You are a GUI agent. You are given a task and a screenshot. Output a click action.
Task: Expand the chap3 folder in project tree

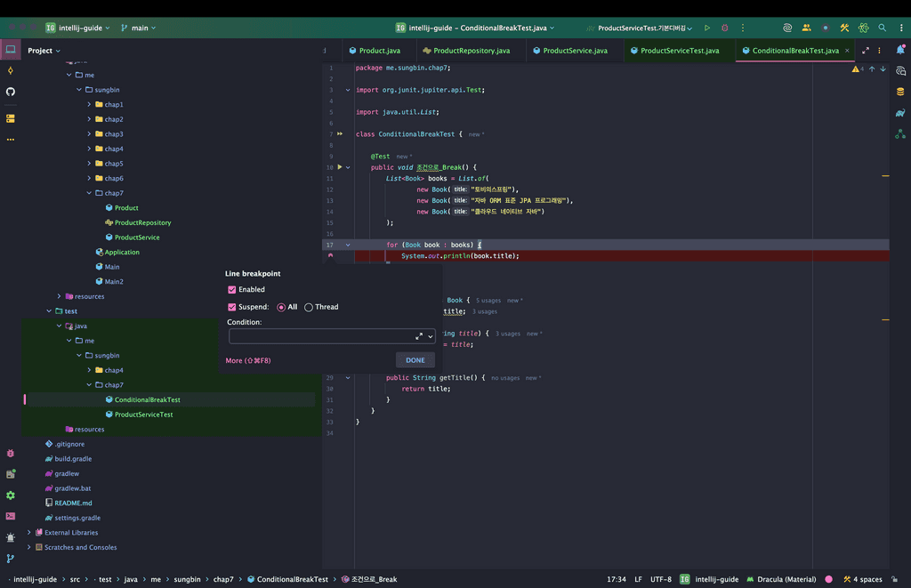pyautogui.click(x=89, y=134)
